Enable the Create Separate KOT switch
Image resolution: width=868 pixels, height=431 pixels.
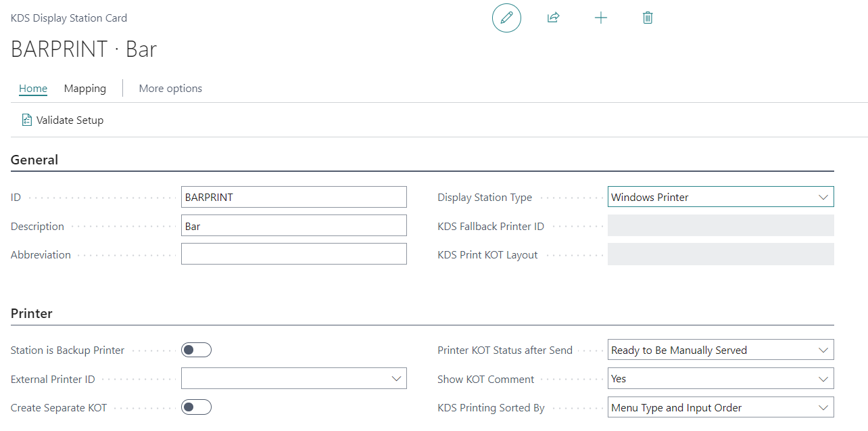tap(196, 407)
